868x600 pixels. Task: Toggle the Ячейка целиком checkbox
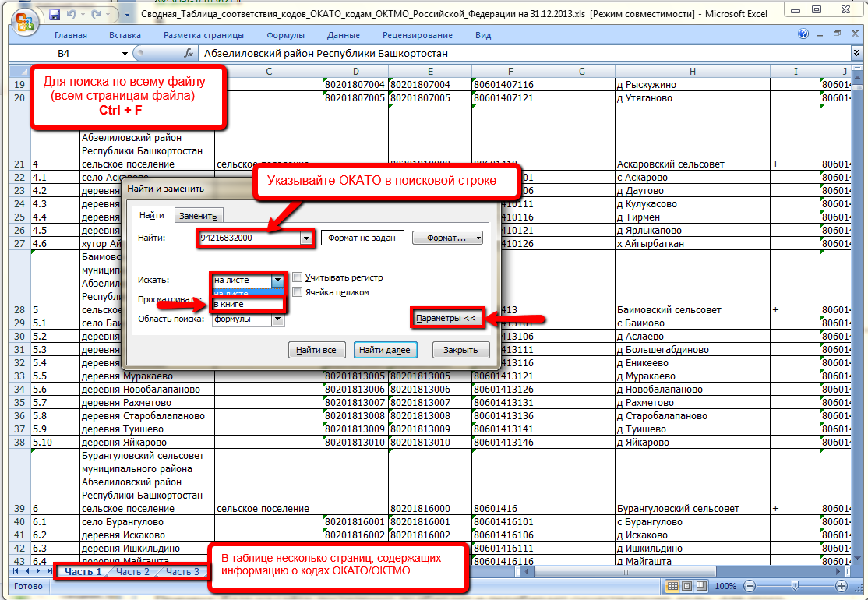point(297,292)
